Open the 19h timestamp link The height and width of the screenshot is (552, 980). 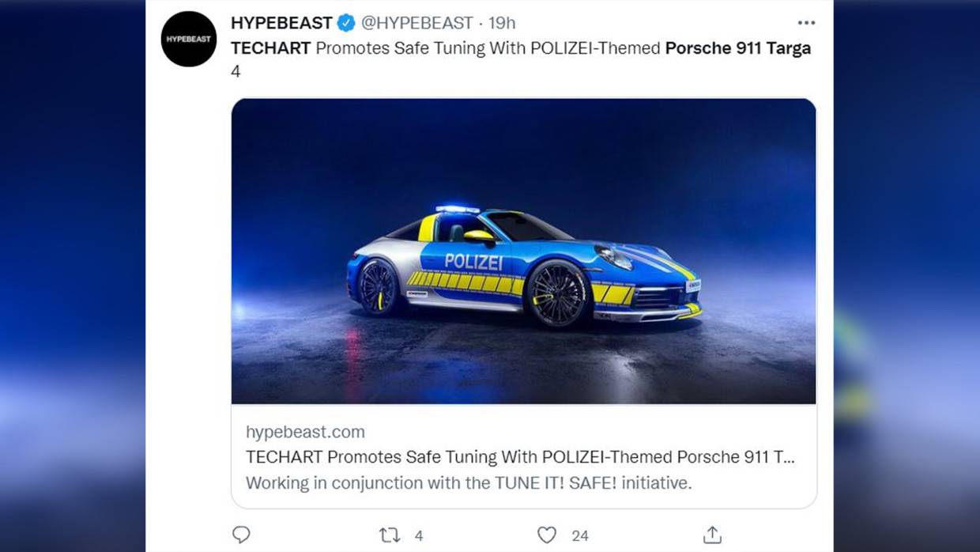(x=502, y=22)
